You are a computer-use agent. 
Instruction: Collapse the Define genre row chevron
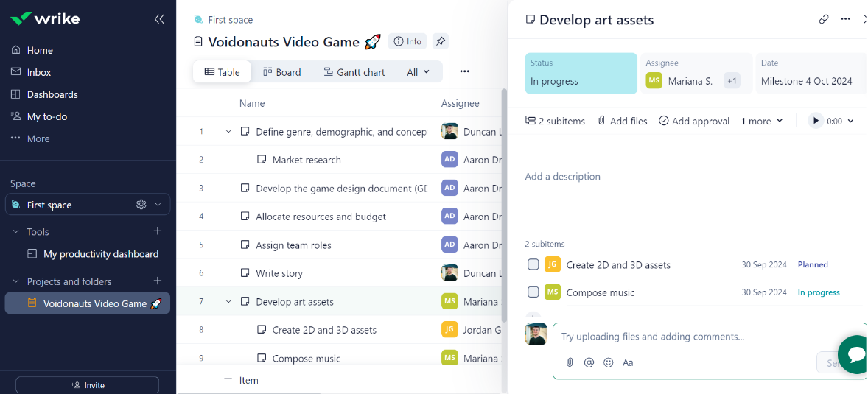(228, 131)
